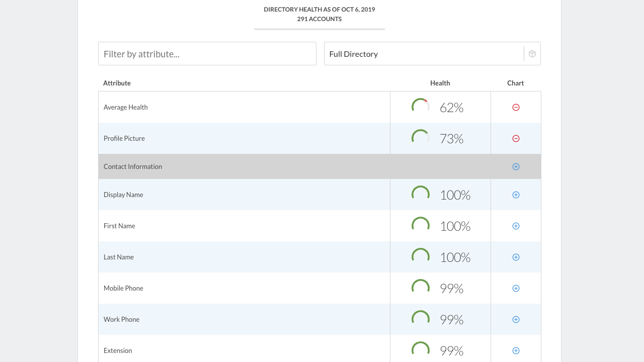The image size is (644, 362).
Task: Click the Attribute column header
Action: pyautogui.click(x=117, y=83)
